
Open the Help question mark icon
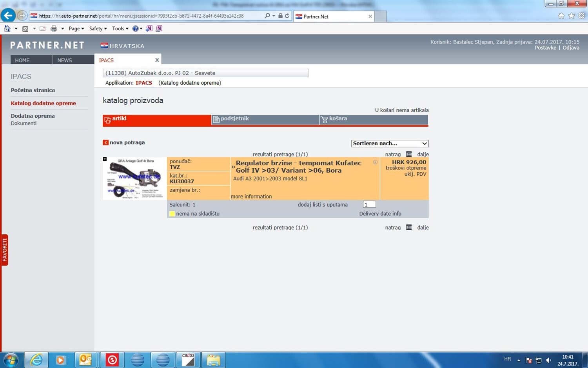click(x=135, y=28)
